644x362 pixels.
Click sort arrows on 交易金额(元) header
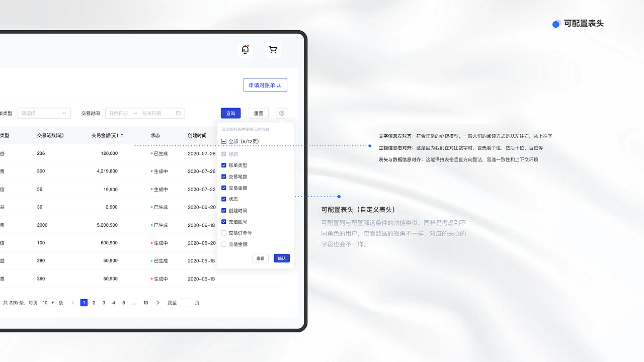122,135
